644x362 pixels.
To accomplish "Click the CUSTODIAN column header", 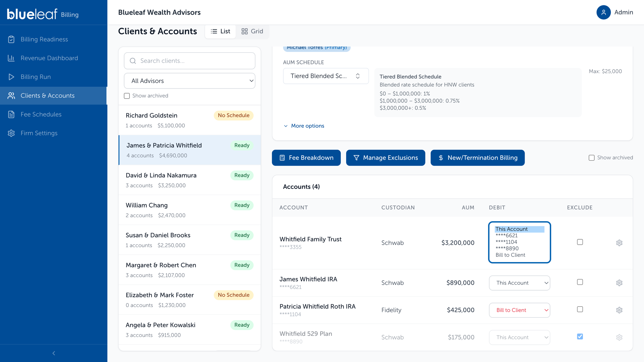I will [398, 207].
